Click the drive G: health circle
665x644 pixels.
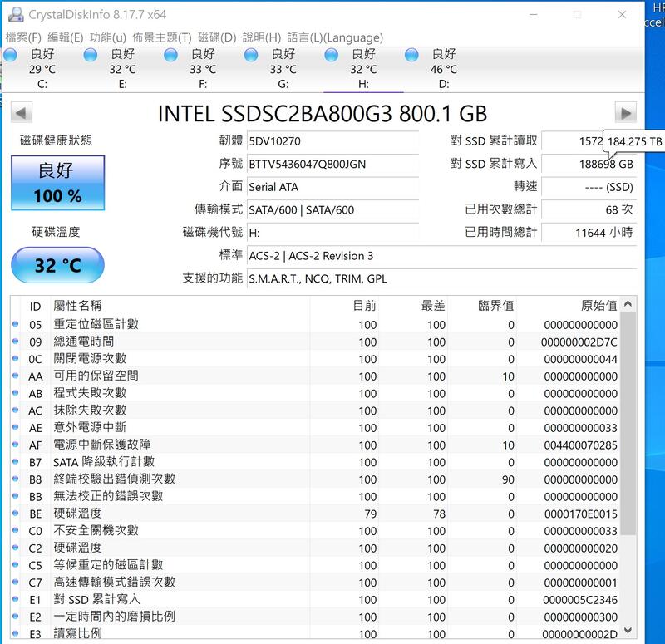249,54
